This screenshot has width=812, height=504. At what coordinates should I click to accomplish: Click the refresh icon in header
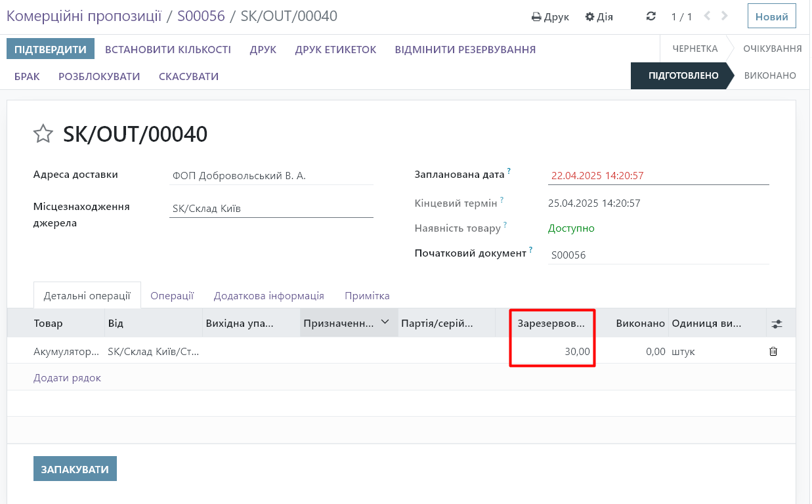(651, 16)
